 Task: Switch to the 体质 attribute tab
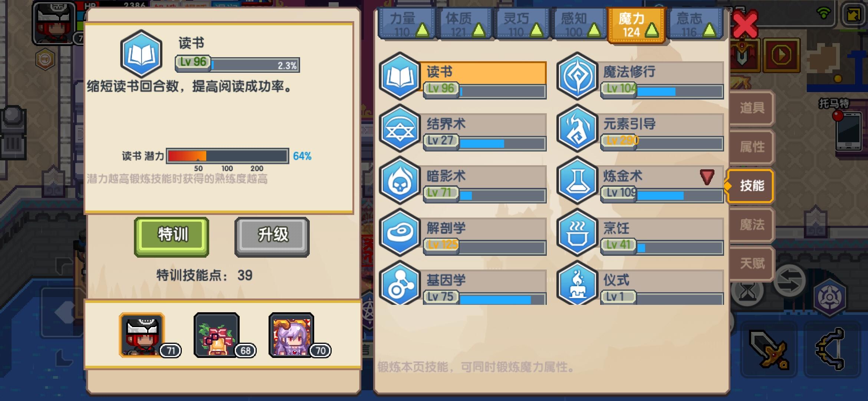point(464,24)
